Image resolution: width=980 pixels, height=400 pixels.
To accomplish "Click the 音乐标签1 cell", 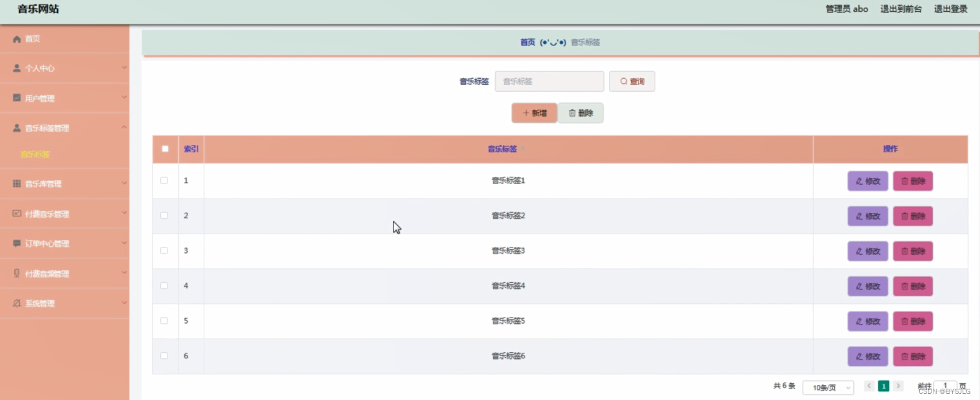I will click(x=508, y=180).
